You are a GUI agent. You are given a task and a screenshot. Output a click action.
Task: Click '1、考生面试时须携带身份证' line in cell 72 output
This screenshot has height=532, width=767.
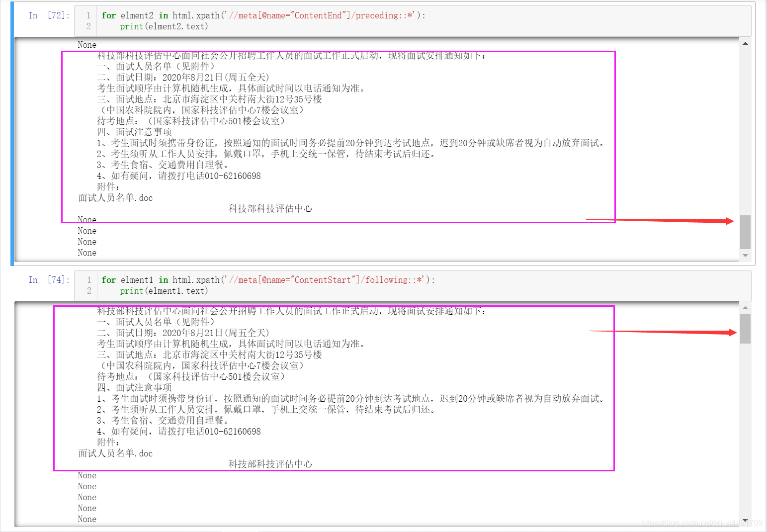351,143
